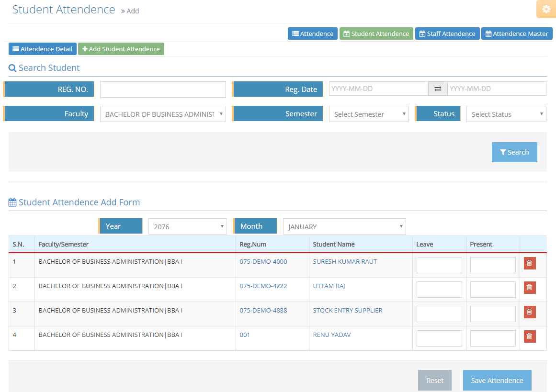
Task: Click Add Student Attendence button
Action: 121,49
